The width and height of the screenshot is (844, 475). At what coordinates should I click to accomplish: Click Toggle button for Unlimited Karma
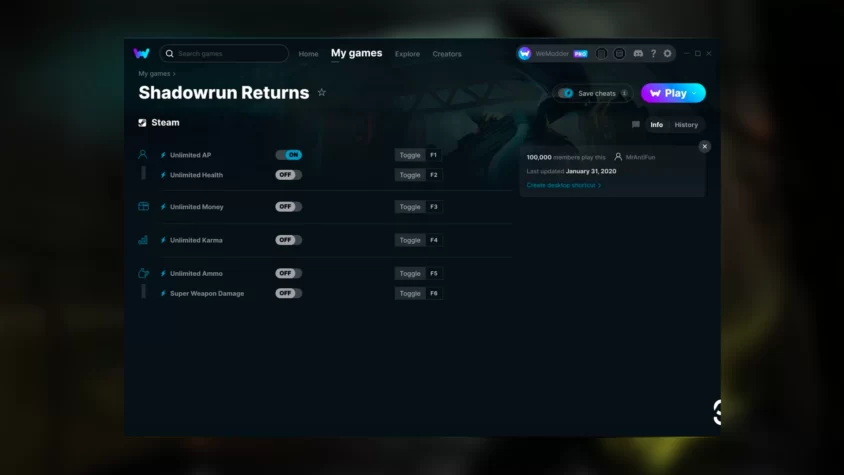[410, 240]
